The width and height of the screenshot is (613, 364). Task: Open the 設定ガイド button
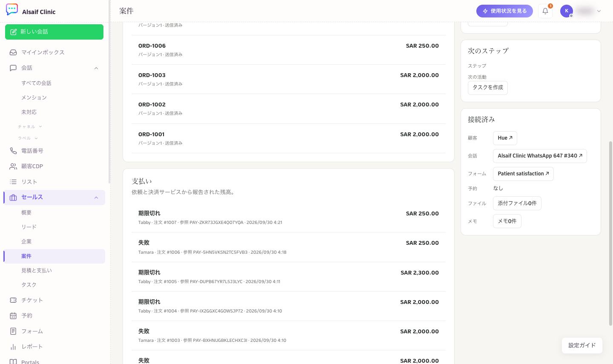pos(582,345)
